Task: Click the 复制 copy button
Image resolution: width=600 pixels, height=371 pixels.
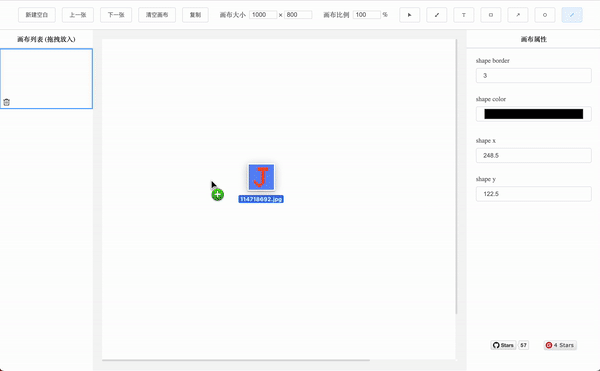Action: 195,15
